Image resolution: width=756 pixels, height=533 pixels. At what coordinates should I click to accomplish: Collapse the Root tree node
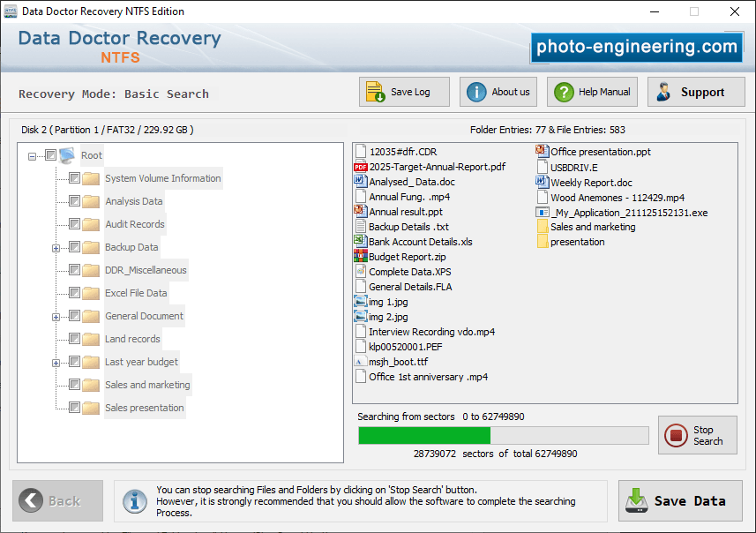pos(32,156)
